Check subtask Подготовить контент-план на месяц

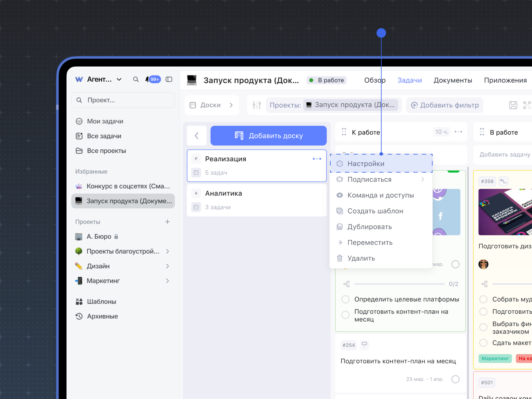[345, 315]
